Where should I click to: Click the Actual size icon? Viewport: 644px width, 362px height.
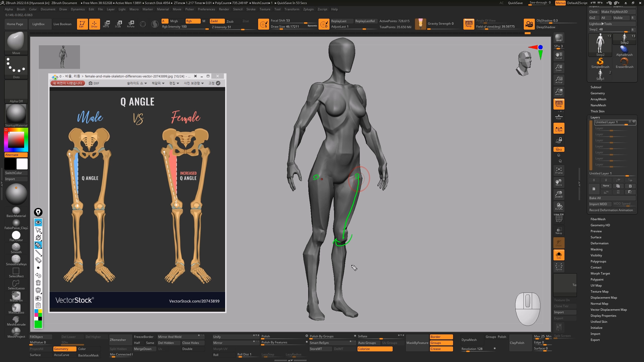[x=559, y=80]
